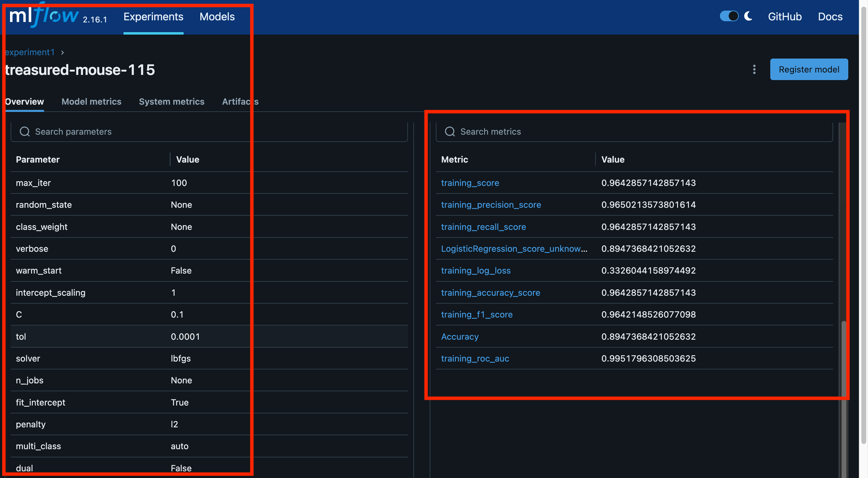Click the moon dark-mode icon
The image size is (868, 478).
click(748, 16)
